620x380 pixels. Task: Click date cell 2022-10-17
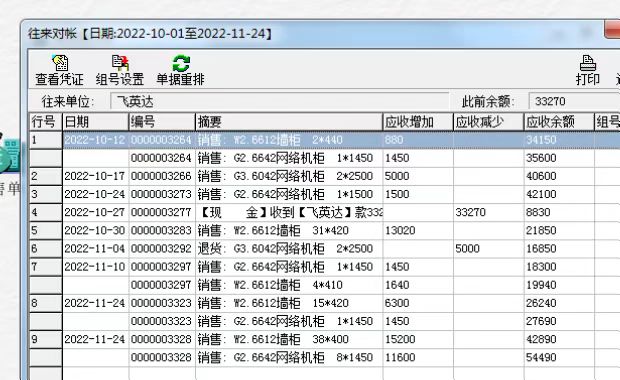(x=95, y=176)
